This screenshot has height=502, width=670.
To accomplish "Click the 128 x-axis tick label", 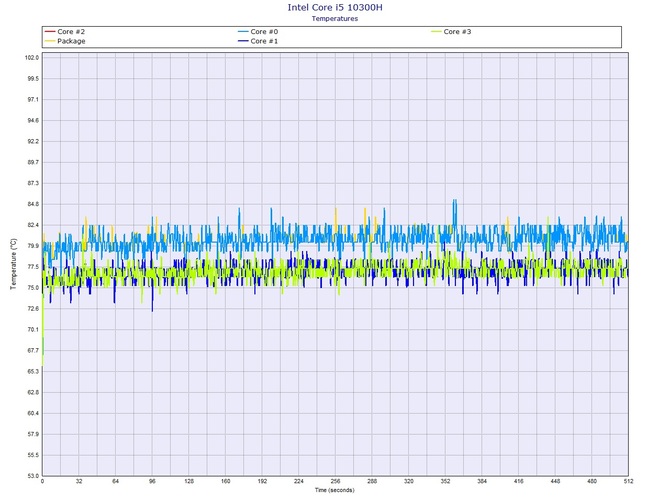I will (x=189, y=481).
